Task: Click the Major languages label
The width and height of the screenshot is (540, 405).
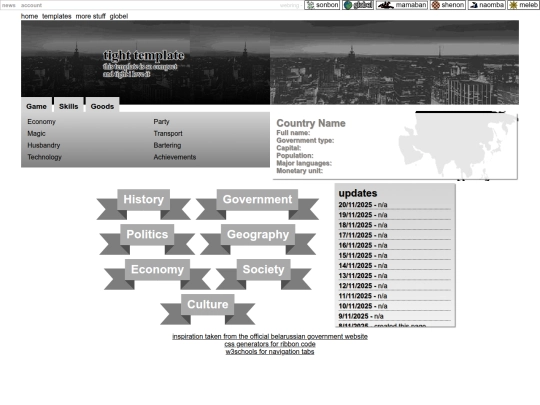Action: pyautogui.click(x=304, y=163)
